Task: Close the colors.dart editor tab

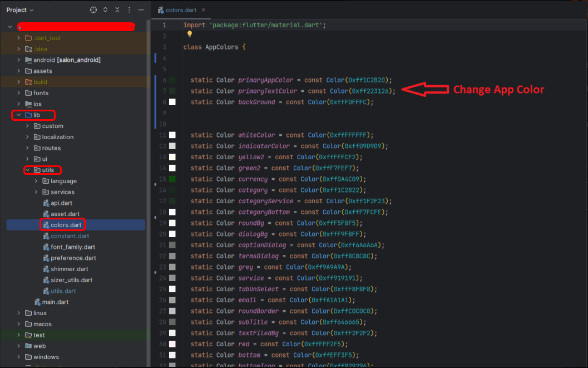Action: (203, 10)
